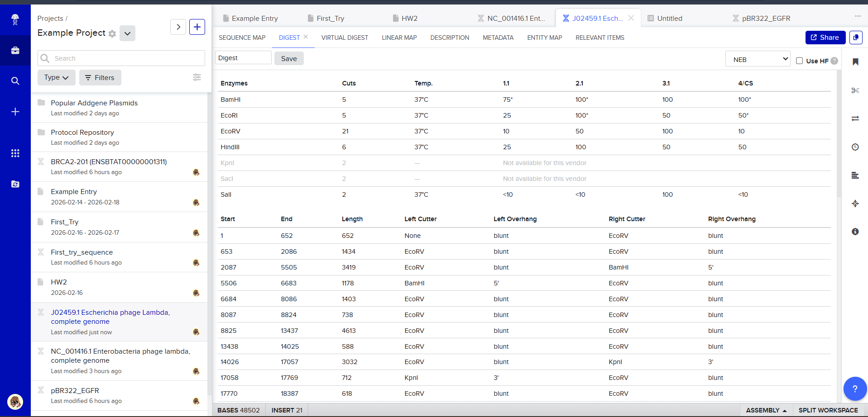Click the blue help question mark button

(x=854, y=389)
